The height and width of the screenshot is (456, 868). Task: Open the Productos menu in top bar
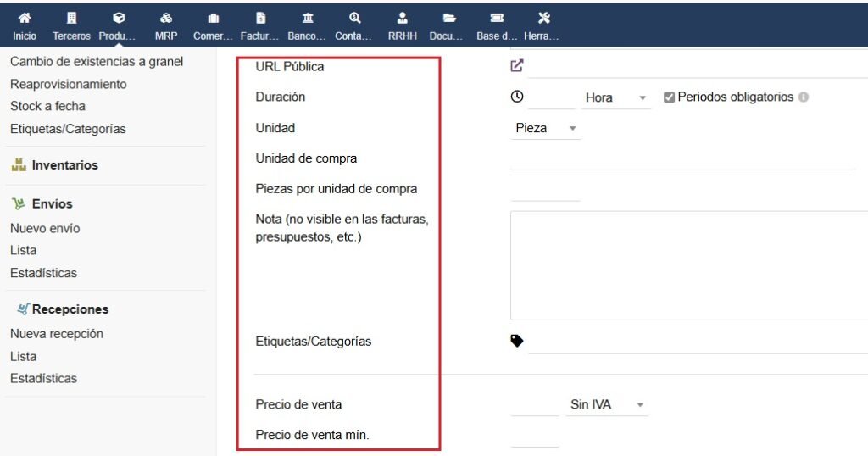118,25
